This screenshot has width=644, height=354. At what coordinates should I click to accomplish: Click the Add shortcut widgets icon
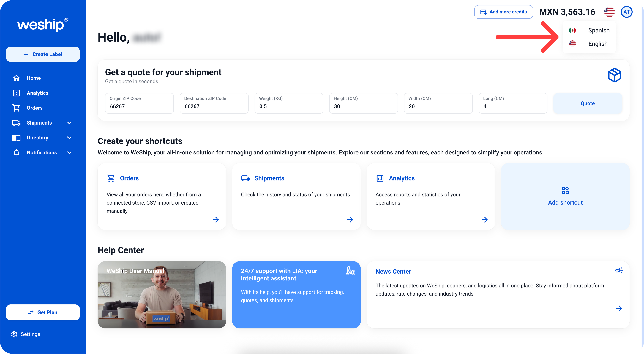(x=565, y=190)
